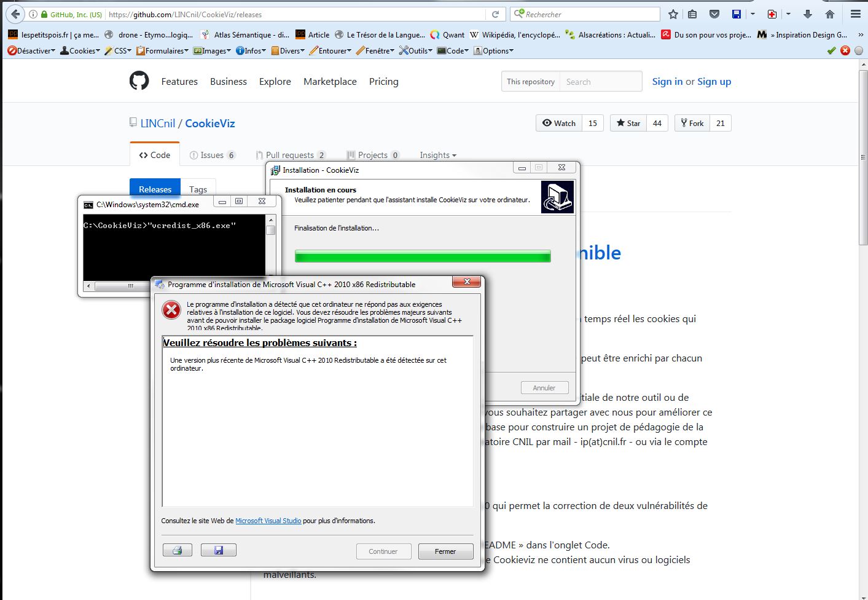Switch to the Issues tab
The image size is (868, 600).
tap(212, 156)
